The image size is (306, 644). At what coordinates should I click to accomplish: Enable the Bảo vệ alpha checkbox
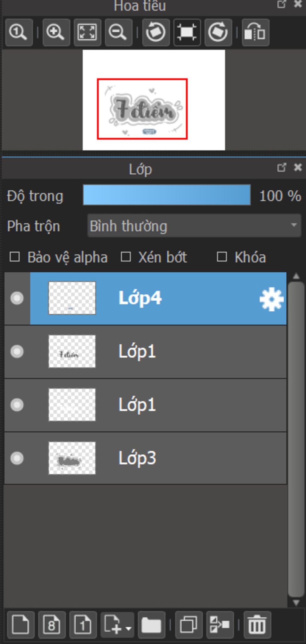click(15, 257)
